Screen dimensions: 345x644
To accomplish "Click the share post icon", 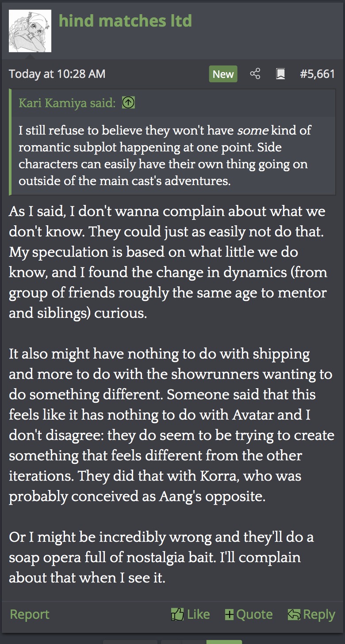I will coord(255,74).
